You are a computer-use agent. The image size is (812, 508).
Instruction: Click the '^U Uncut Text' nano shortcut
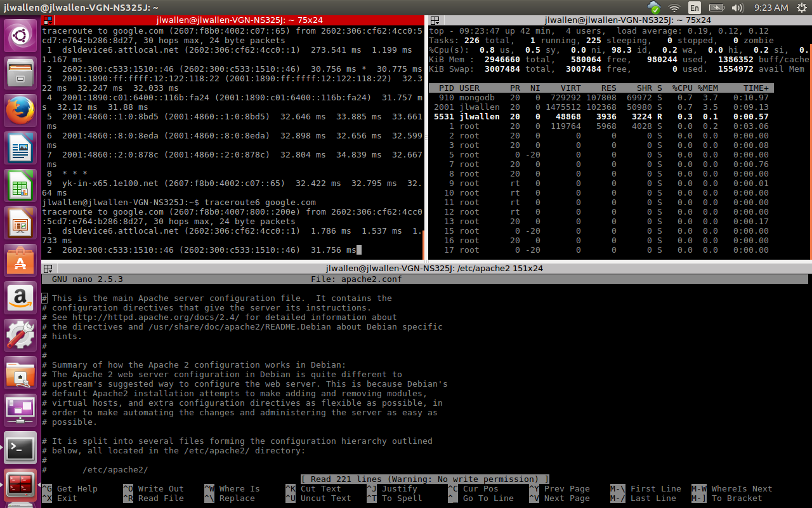pyautogui.click(x=318, y=498)
